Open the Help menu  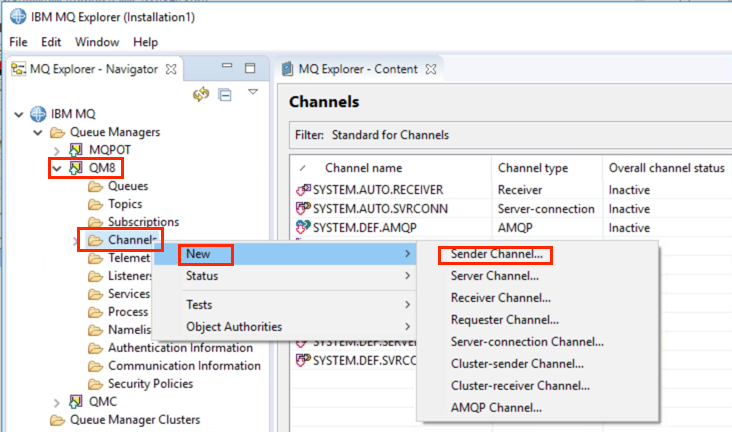tap(146, 42)
